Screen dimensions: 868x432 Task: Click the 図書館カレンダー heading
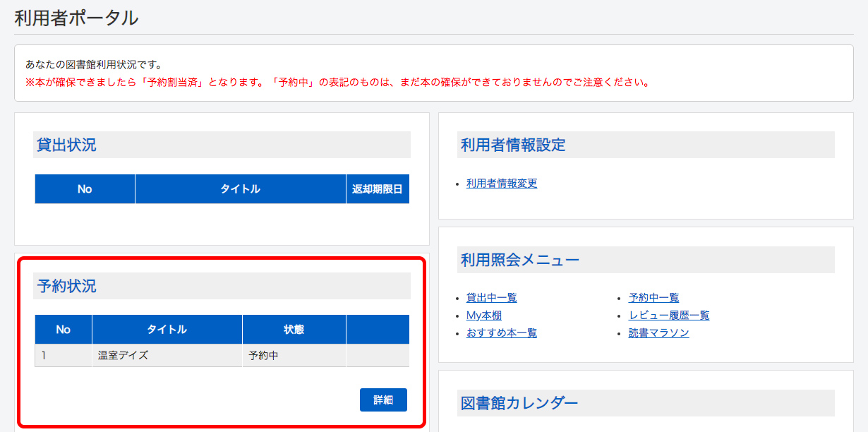(519, 403)
